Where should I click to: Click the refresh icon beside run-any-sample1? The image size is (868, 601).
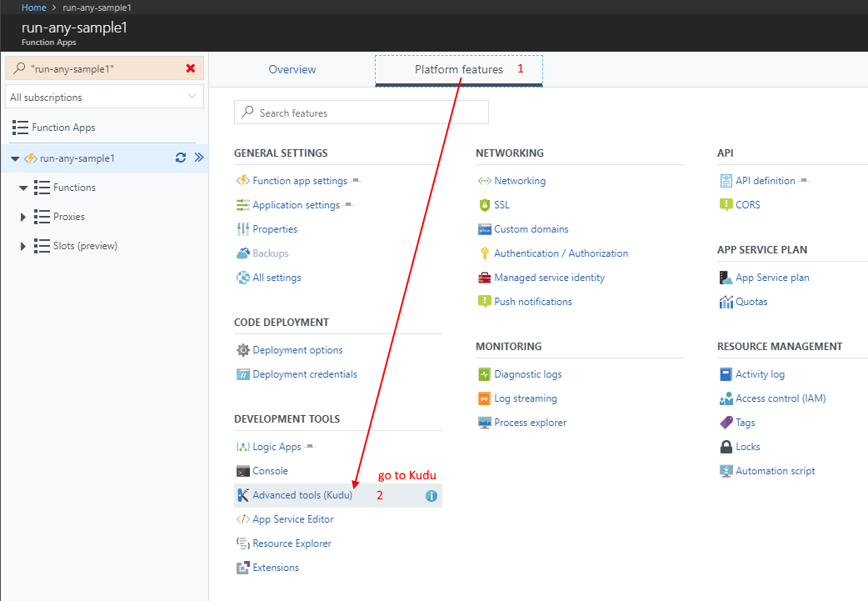[x=180, y=158]
